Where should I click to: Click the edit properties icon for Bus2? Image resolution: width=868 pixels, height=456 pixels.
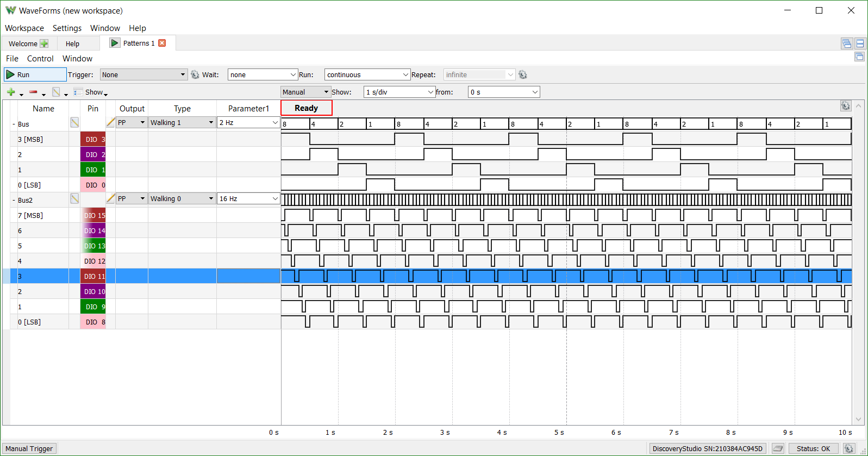(x=74, y=199)
